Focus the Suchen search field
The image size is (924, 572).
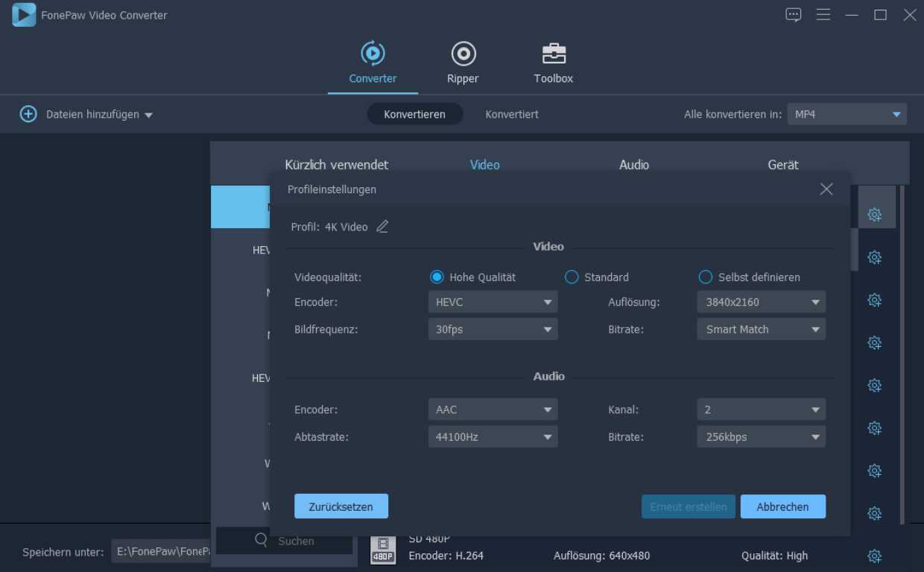(x=285, y=541)
